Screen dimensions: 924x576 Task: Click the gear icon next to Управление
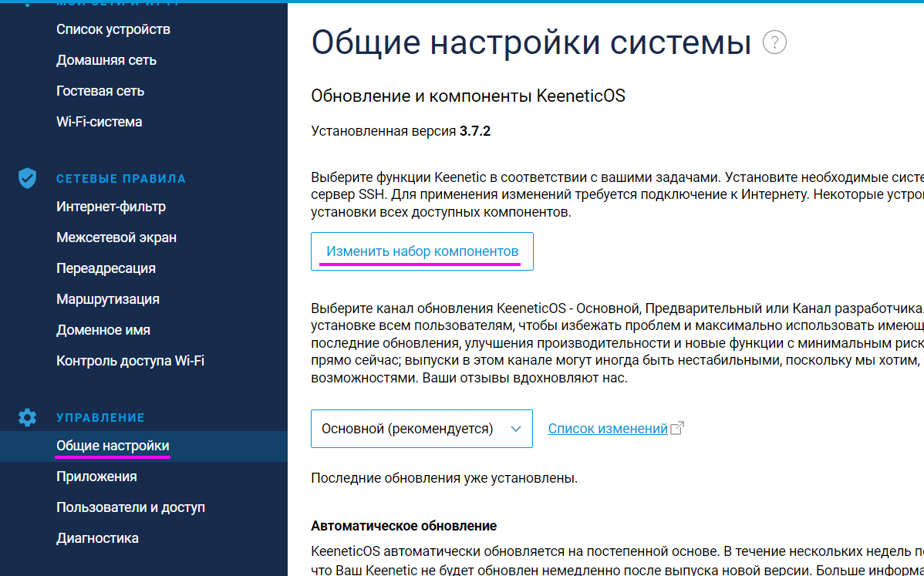pos(27,417)
